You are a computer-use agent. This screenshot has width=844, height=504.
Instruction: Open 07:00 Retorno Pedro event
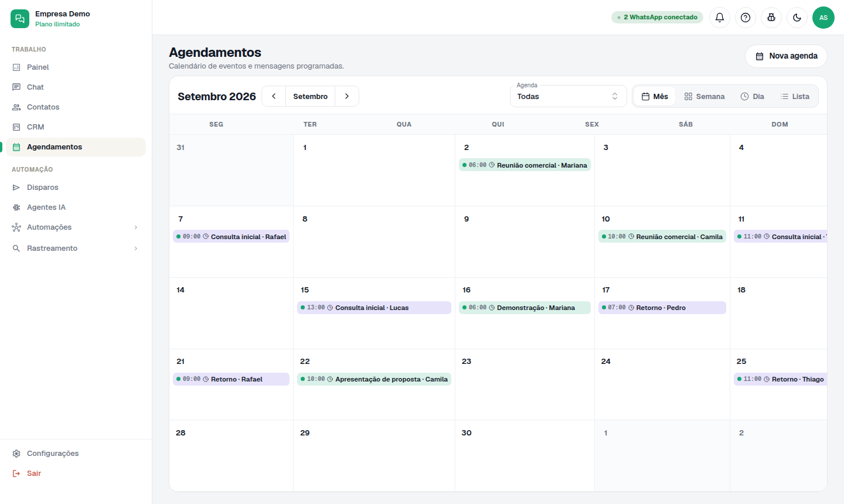coord(662,308)
